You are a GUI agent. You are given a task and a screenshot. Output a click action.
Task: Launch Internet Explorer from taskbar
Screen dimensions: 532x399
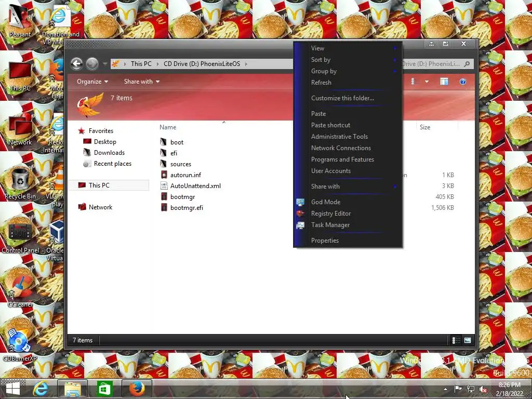tap(41, 389)
